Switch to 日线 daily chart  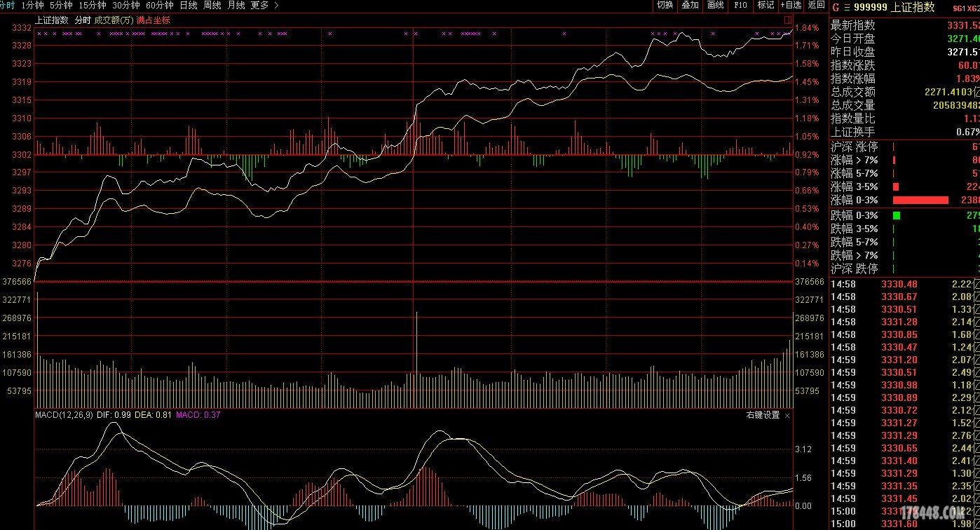pos(189,5)
